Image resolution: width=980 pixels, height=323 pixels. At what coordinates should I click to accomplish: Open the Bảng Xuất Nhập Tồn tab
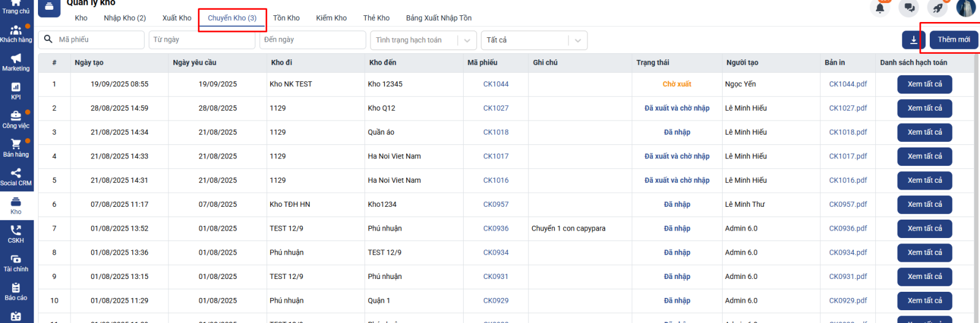(439, 18)
